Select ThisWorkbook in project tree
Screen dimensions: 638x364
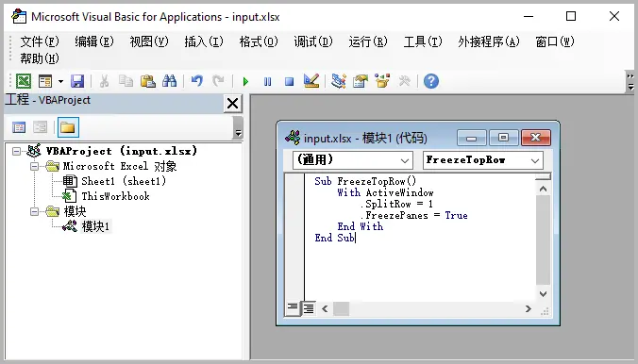(x=115, y=196)
